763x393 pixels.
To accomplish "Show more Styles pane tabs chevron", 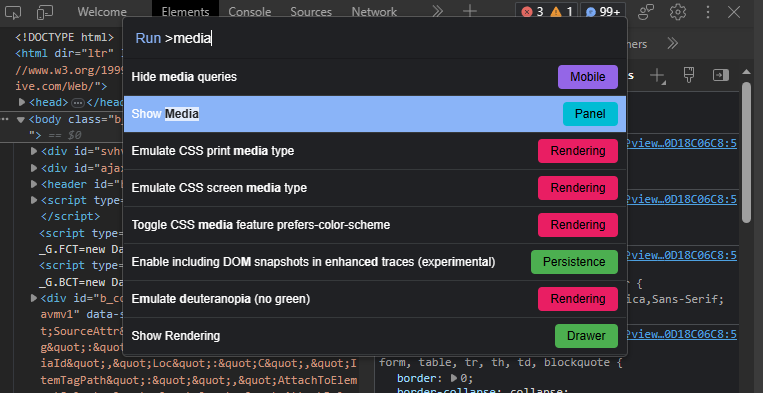I will point(672,44).
